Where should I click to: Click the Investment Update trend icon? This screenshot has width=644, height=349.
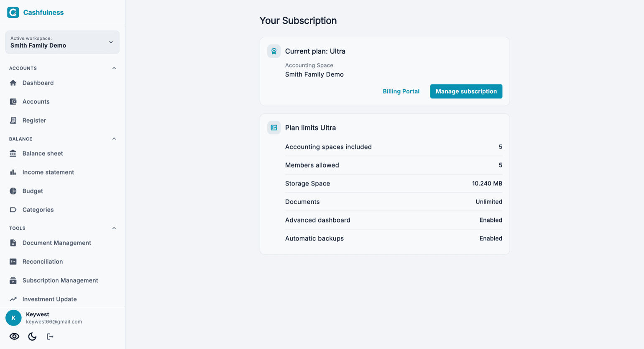coord(13,299)
